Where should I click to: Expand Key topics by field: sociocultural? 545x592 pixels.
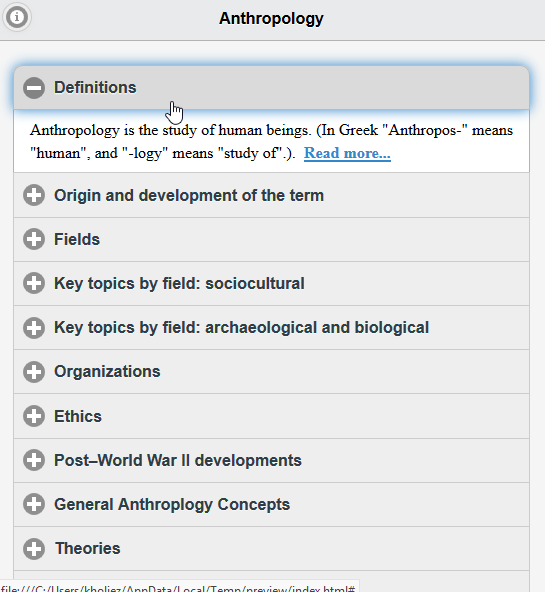(271, 284)
